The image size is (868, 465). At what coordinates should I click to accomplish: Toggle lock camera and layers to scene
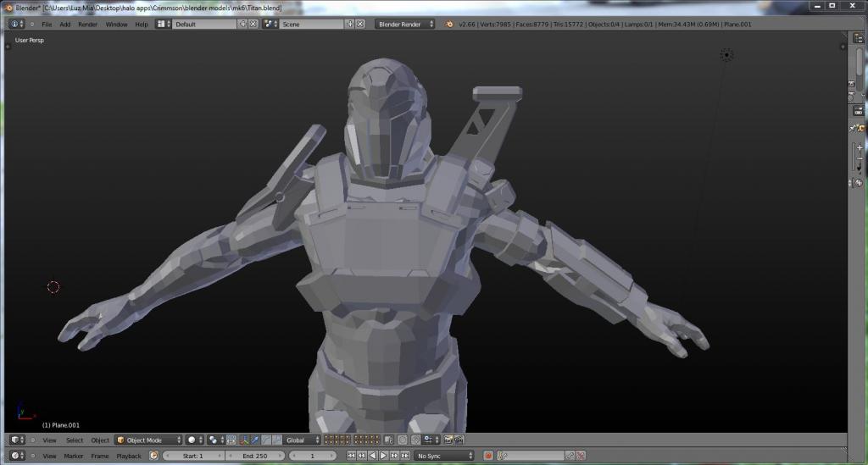[388, 440]
